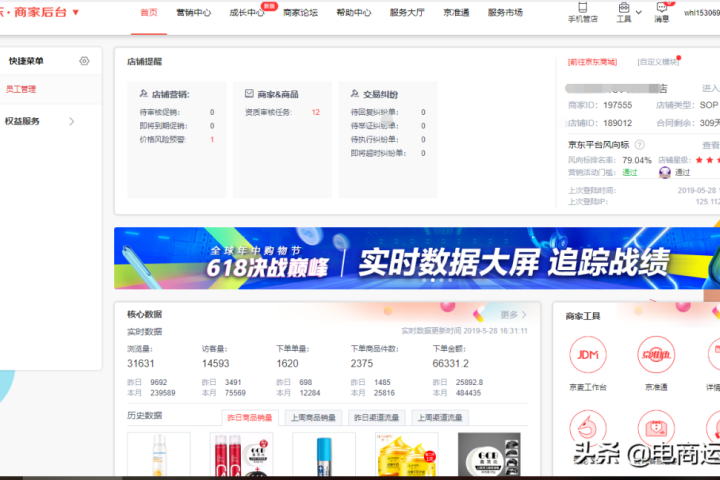Expand the 权益服务 menu chevron
Viewport: 720px width, 480px height.
coord(71,121)
